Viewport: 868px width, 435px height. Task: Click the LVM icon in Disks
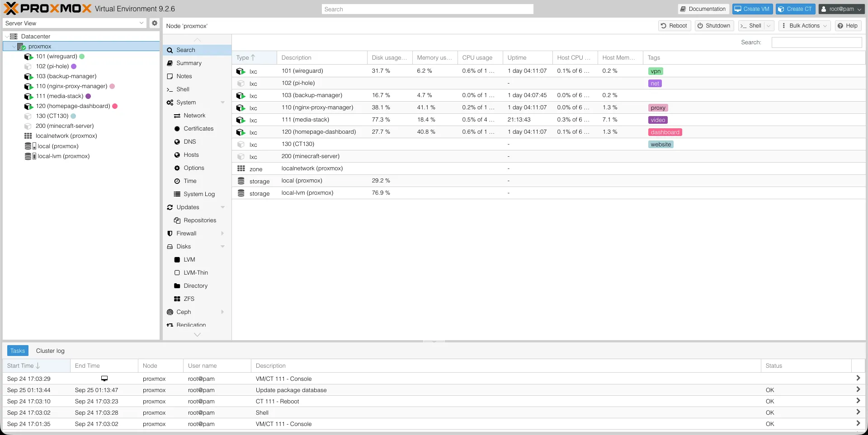tap(177, 260)
